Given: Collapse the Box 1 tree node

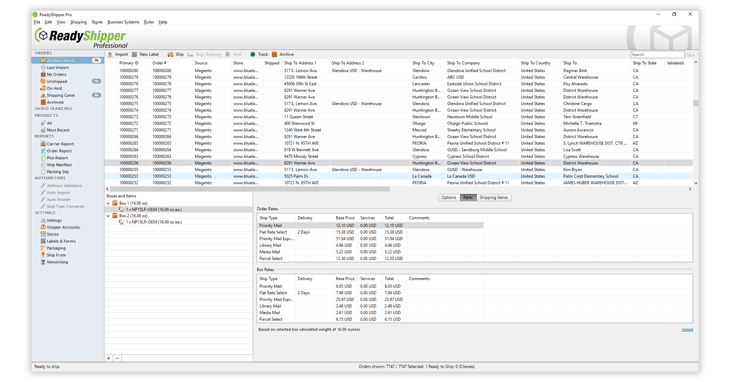Looking at the screenshot, I should [x=108, y=203].
